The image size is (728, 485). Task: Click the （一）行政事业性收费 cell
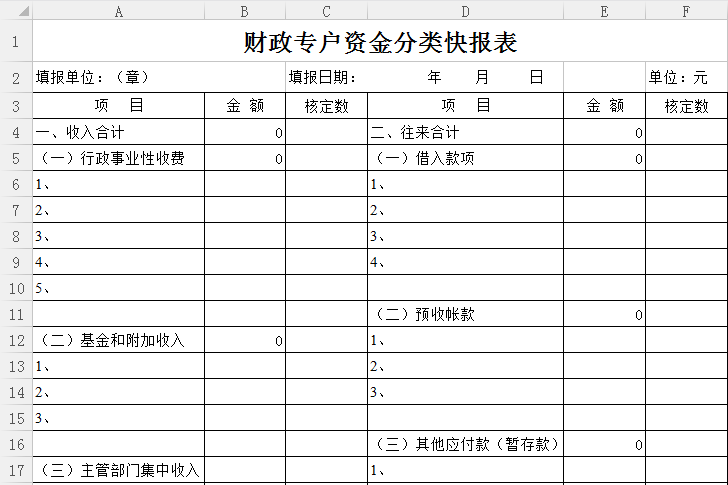118,158
